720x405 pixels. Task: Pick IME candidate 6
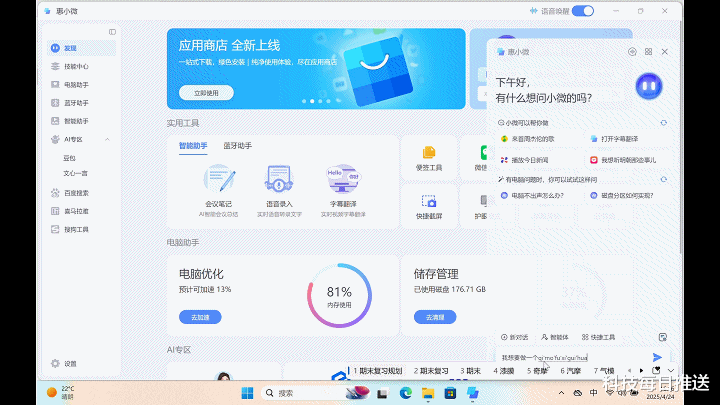pos(570,371)
